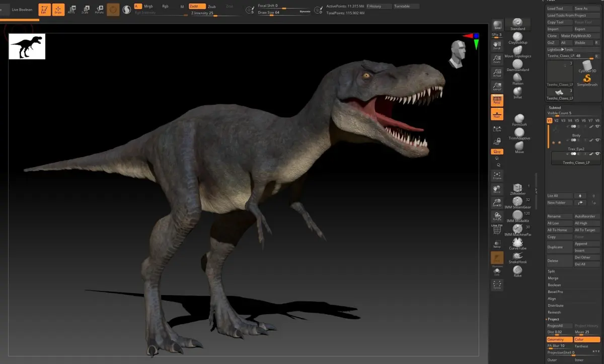Viewport: 604px width, 364px height.
Task: Pick the DamStandard brush
Action: coord(517,65)
